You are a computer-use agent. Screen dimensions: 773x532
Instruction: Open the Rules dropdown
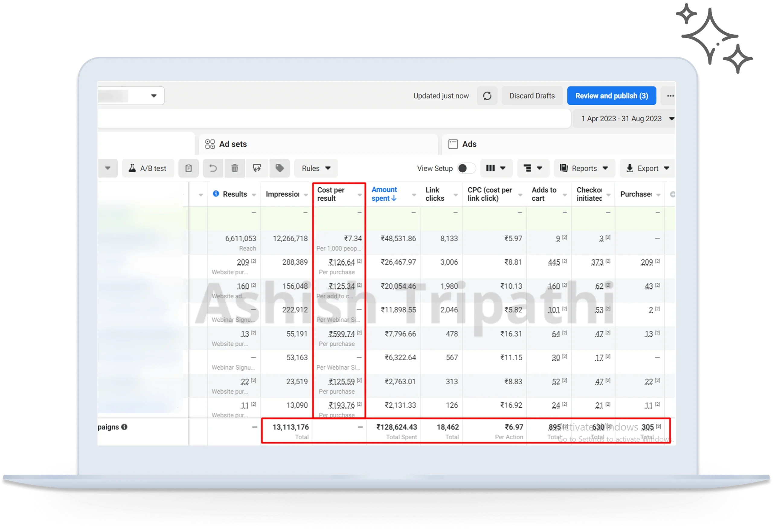point(316,168)
